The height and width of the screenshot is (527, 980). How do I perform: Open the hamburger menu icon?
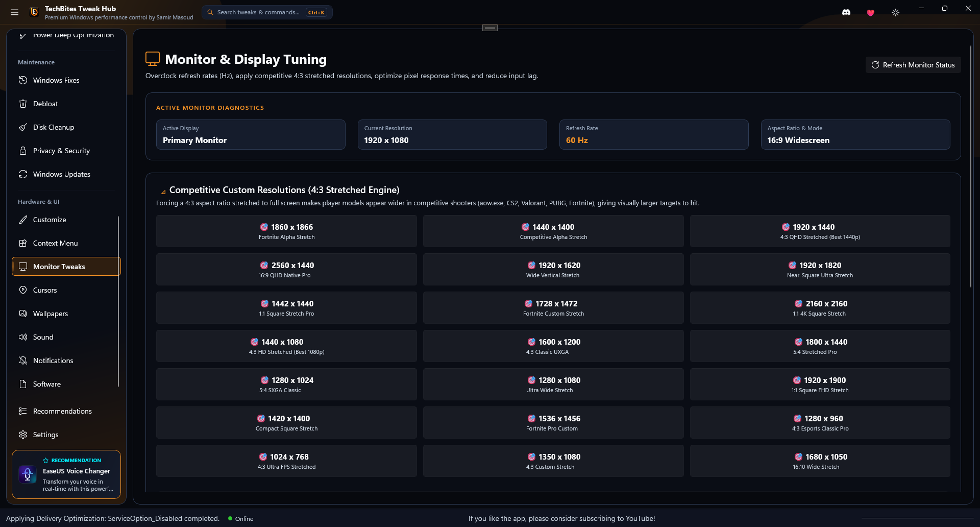click(x=14, y=12)
